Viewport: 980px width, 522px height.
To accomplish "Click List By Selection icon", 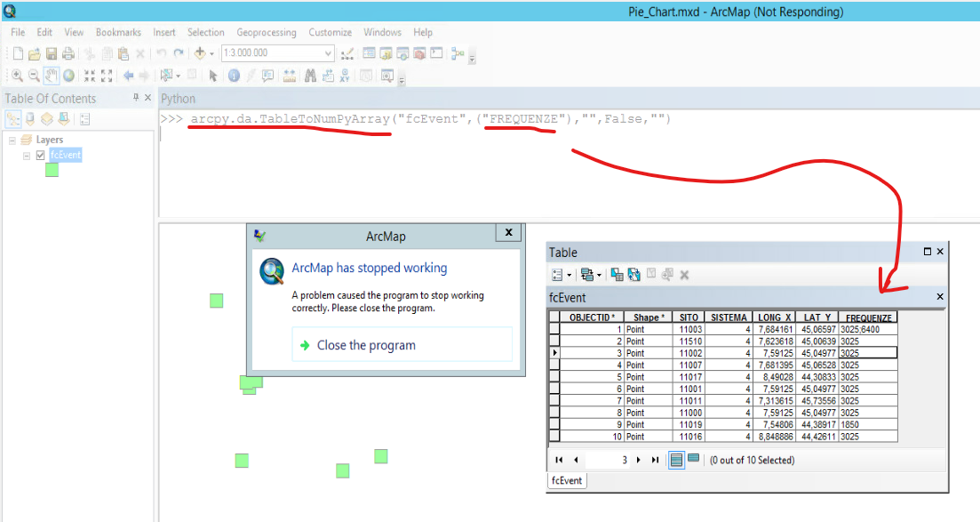I will coord(64,119).
